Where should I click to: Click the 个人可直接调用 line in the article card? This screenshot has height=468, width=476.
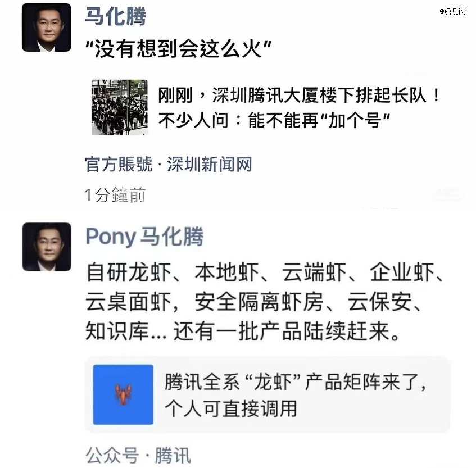(x=230, y=408)
